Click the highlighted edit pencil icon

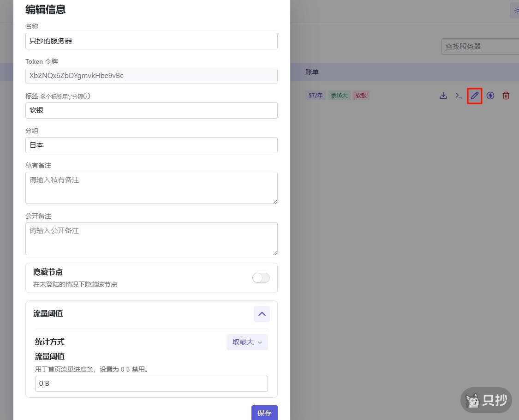[474, 96]
